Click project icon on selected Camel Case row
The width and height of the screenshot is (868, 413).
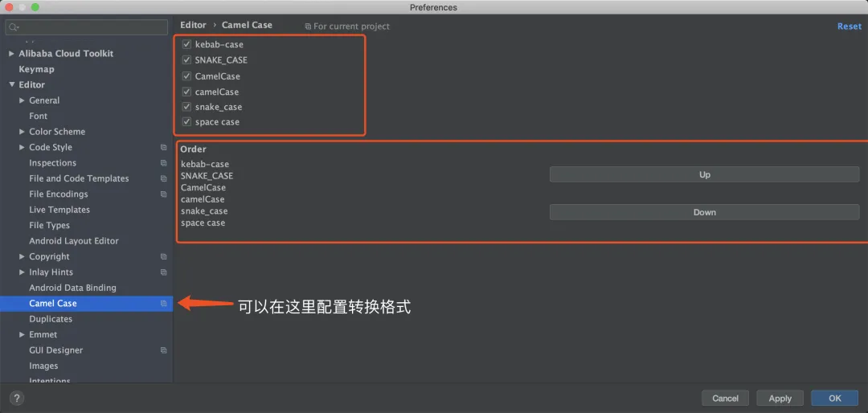tap(163, 304)
